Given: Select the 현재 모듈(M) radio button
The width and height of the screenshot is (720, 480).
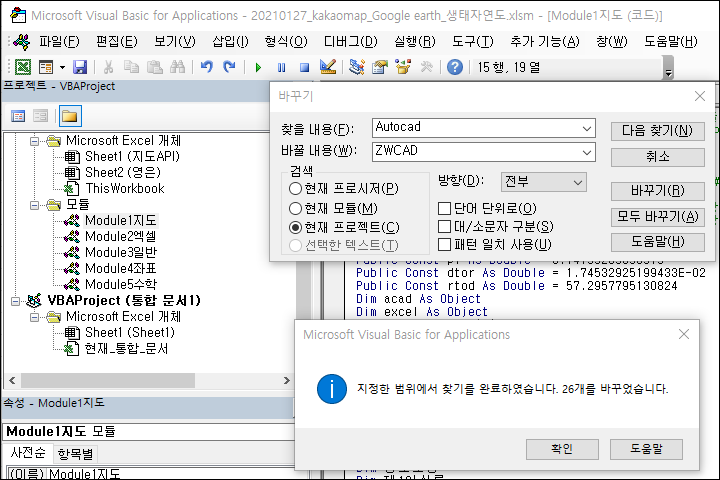Looking at the screenshot, I should click(295, 209).
